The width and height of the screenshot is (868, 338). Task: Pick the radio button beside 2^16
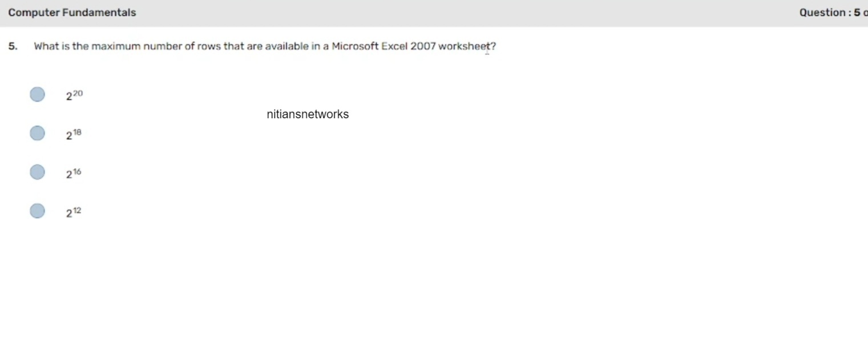tap(37, 172)
